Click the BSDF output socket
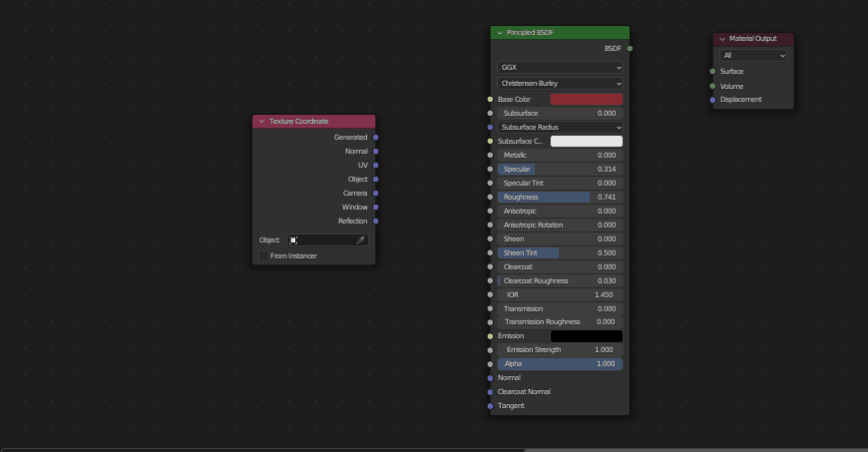Screen dimensions: 868x452 pos(630,48)
